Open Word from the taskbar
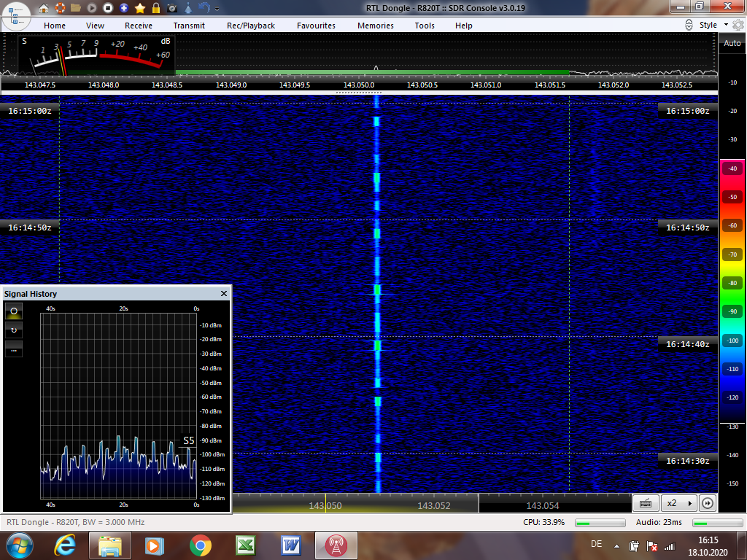This screenshot has width=747, height=560. pyautogui.click(x=290, y=545)
